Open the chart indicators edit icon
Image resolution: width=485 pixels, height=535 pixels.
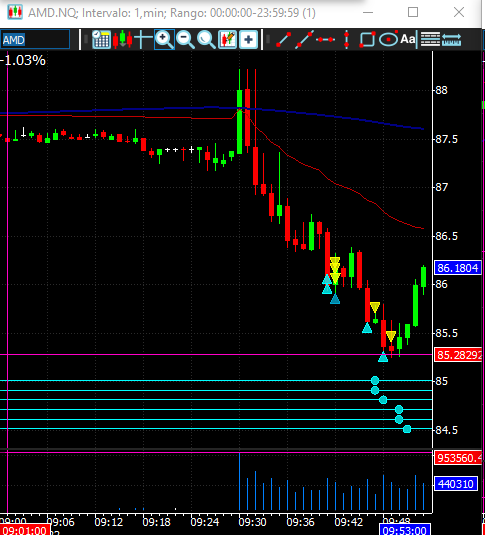pyautogui.click(x=227, y=40)
